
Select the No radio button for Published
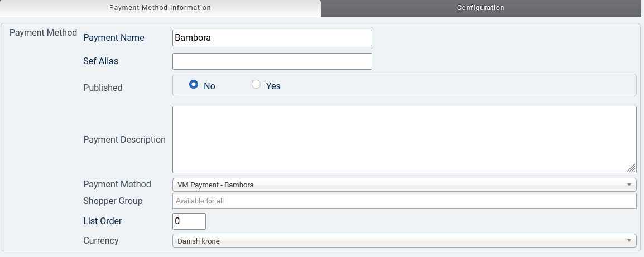click(x=194, y=85)
